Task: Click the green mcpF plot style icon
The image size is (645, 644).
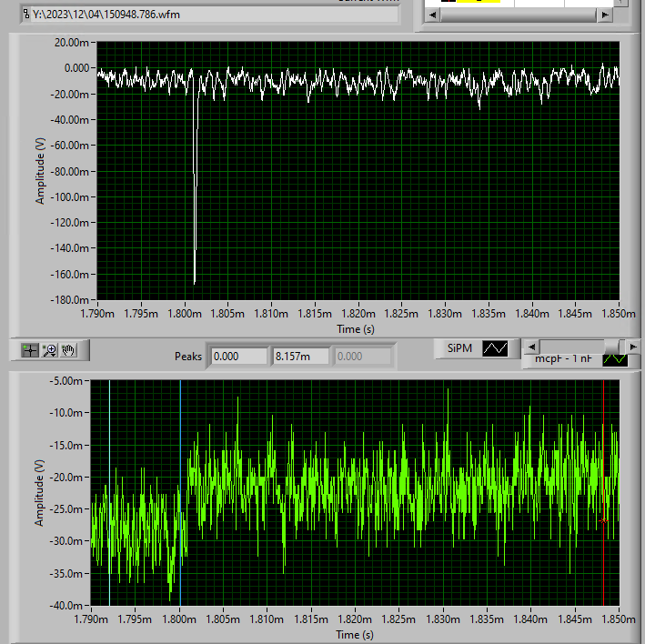Action: (615, 358)
